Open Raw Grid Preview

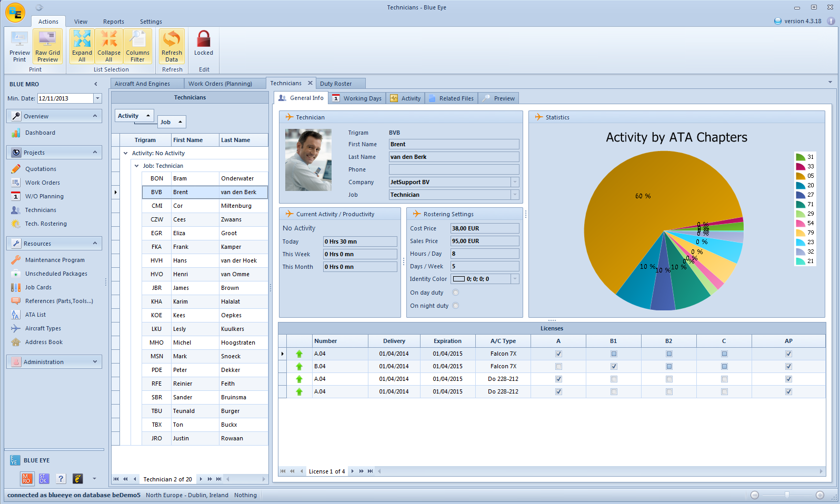(x=47, y=46)
